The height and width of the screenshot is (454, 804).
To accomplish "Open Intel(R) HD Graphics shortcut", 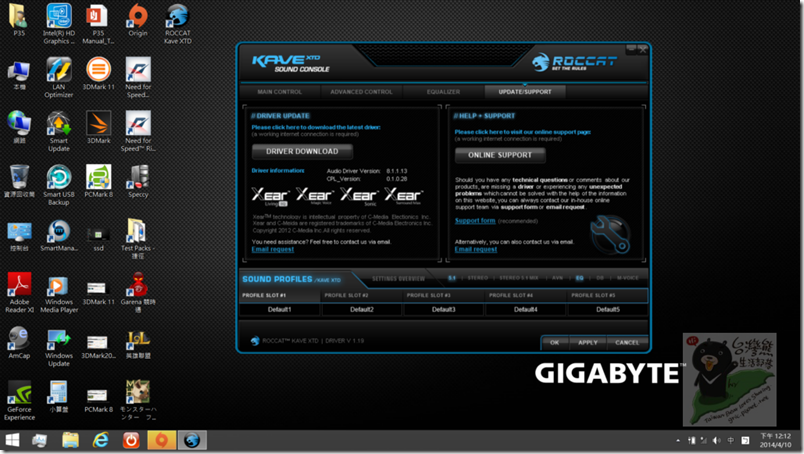I will click(x=59, y=24).
